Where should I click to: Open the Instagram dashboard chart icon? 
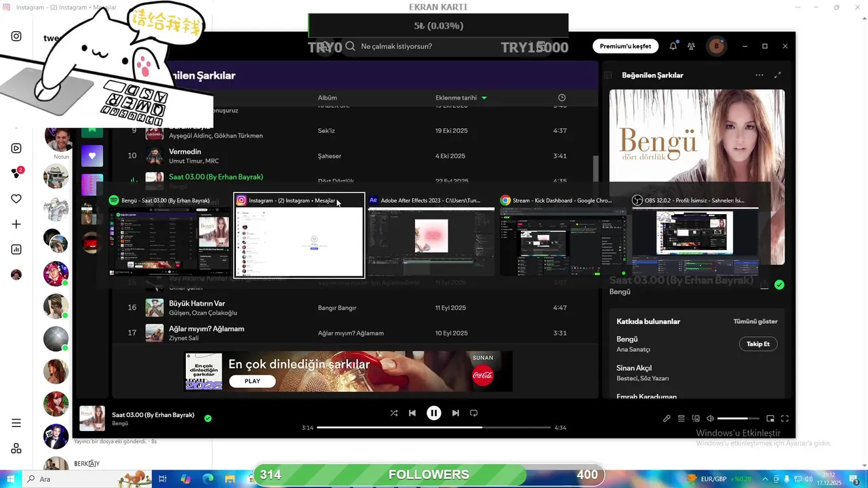[16, 249]
